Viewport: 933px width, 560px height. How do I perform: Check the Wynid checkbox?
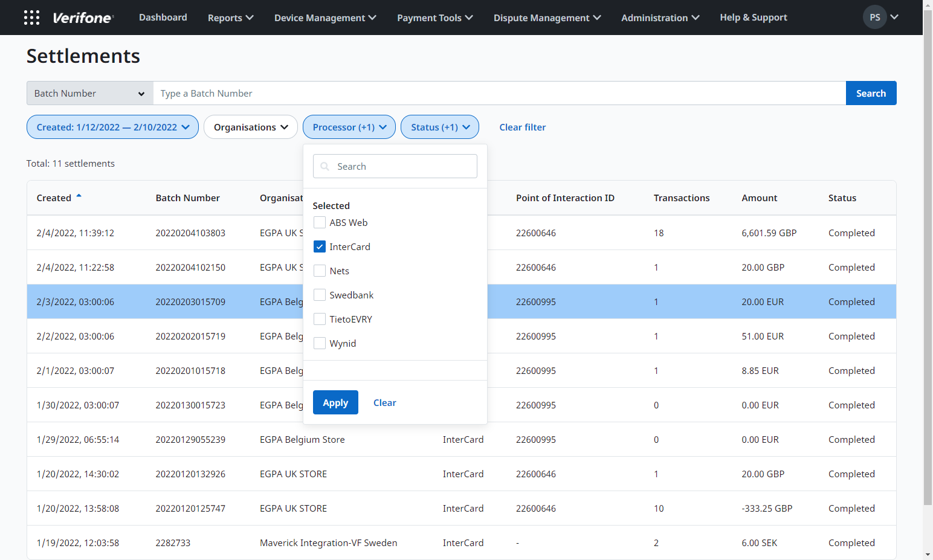(x=320, y=343)
